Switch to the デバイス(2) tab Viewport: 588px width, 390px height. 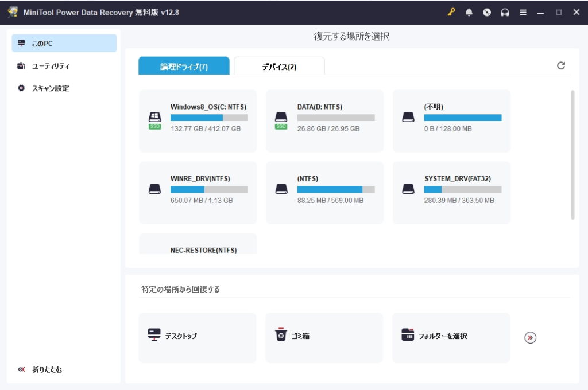pyautogui.click(x=279, y=67)
